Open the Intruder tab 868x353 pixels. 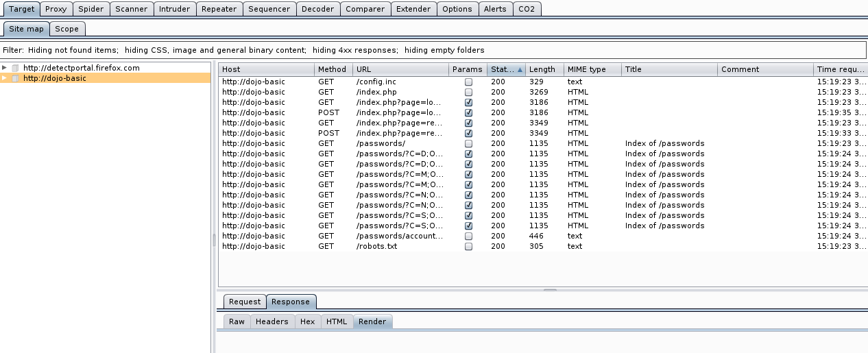click(x=174, y=9)
